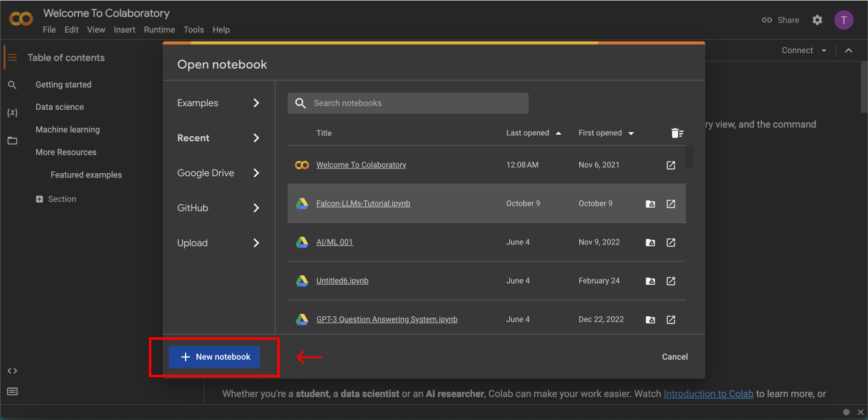Click the main page vertical scrollbar
The width and height of the screenshot is (868, 420).
pyautogui.click(x=864, y=87)
